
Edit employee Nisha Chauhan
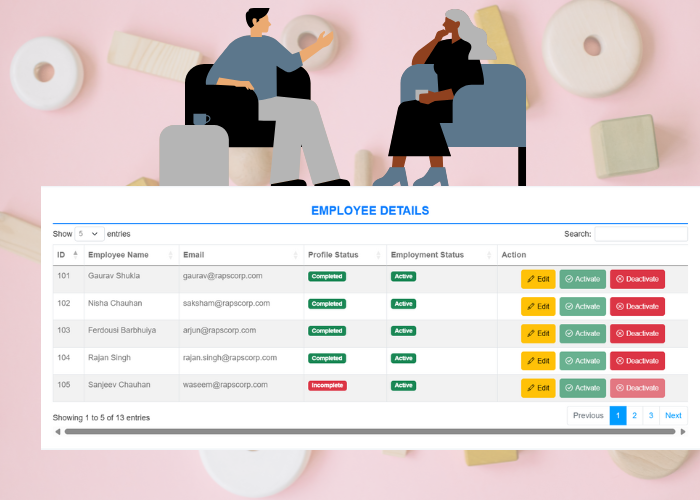pos(538,307)
